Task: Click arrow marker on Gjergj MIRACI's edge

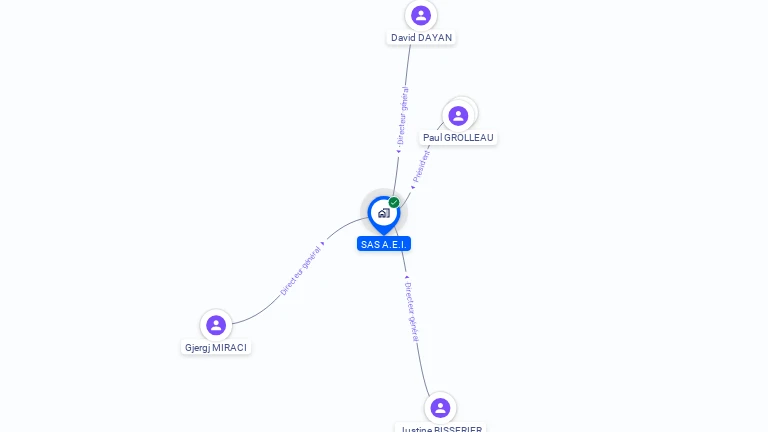Action: pos(322,243)
